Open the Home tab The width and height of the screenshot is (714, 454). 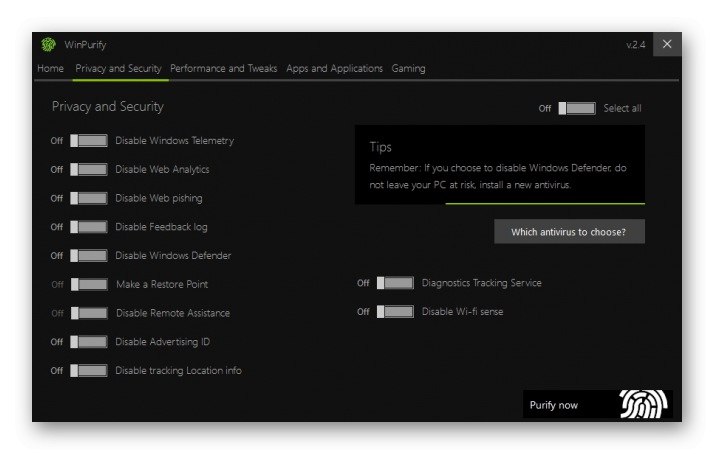[x=51, y=69]
